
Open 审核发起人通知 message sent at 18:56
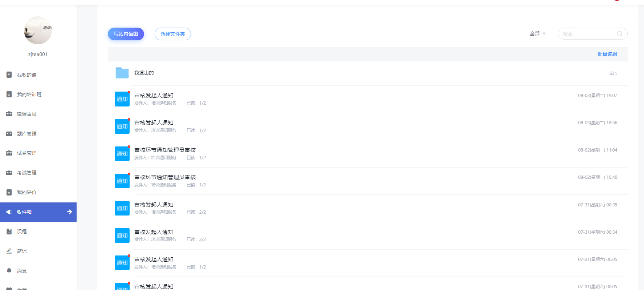coord(154,123)
